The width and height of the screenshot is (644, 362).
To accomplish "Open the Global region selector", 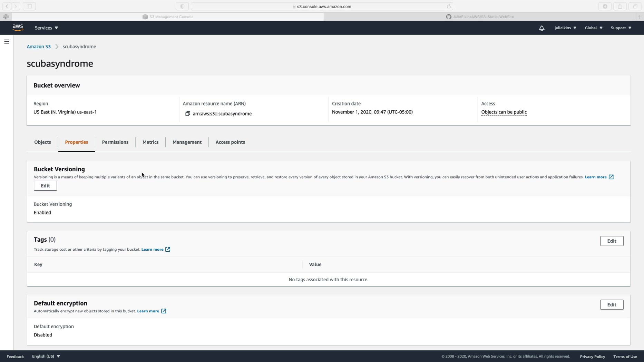I will pos(594,28).
